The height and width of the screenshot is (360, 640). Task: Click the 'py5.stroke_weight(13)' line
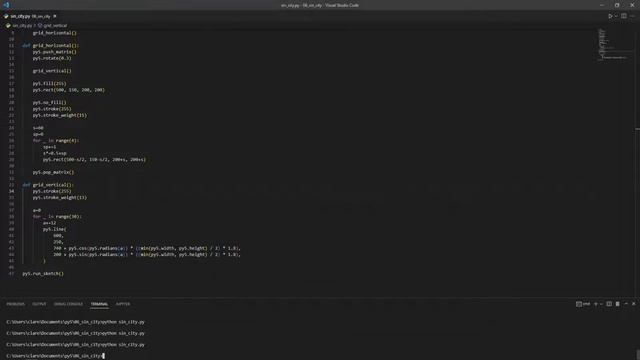click(60, 198)
